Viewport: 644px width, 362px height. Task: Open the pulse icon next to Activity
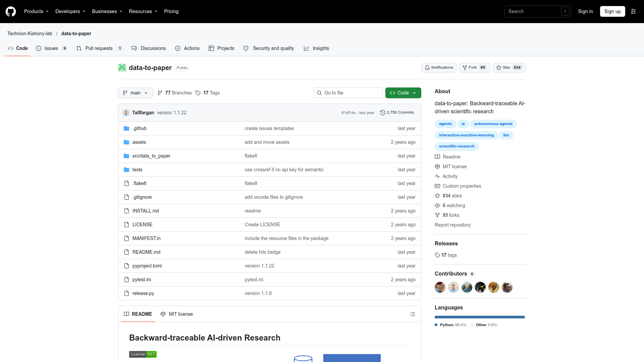[x=437, y=176]
